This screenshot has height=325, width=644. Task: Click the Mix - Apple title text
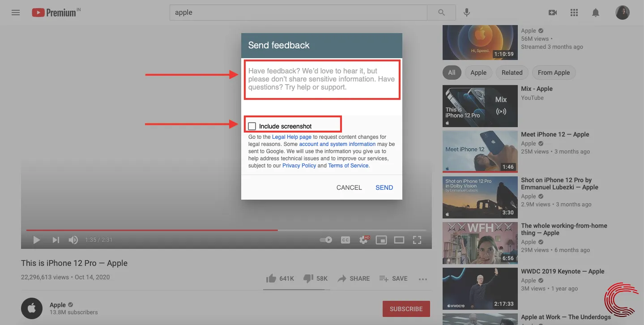pos(537,89)
